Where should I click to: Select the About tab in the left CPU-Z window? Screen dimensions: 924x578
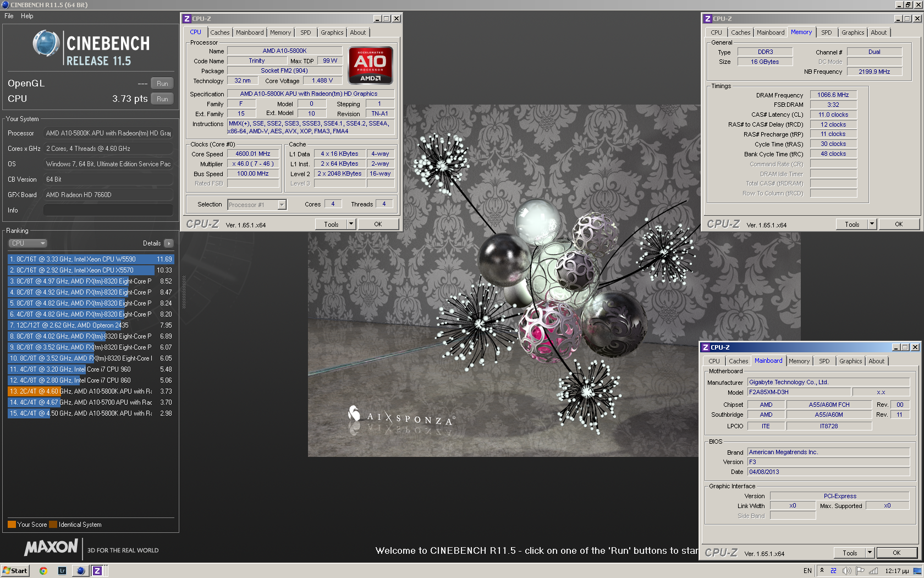pyautogui.click(x=358, y=32)
